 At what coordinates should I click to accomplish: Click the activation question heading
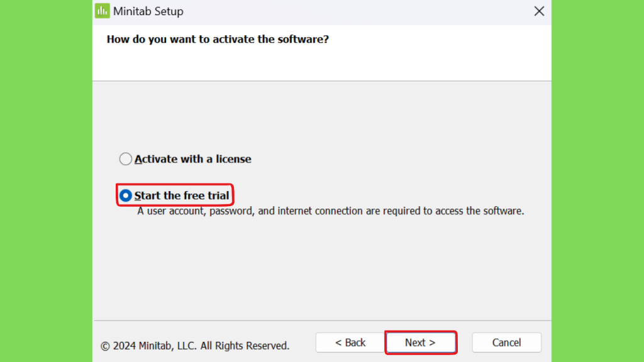pos(218,39)
